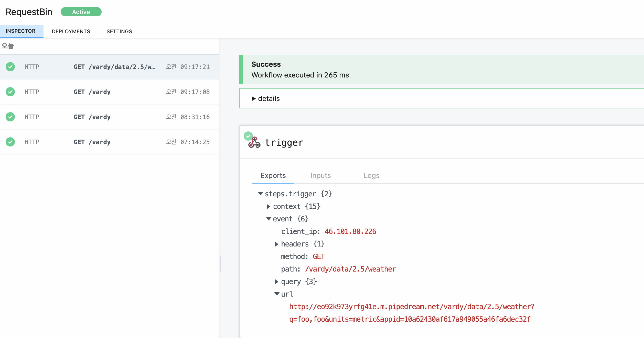Click the panel divider resize handle
Screen dimensions: 644x338
tap(220, 263)
